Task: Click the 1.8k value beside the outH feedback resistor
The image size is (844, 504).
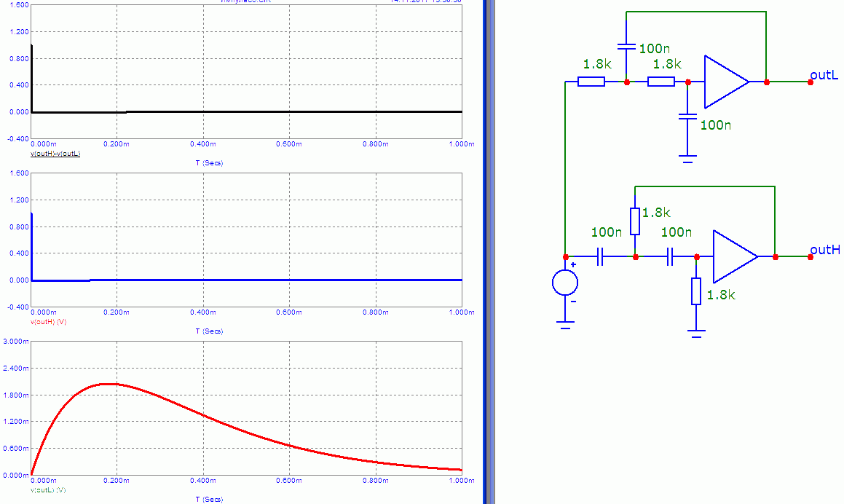Action: [x=657, y=213]
